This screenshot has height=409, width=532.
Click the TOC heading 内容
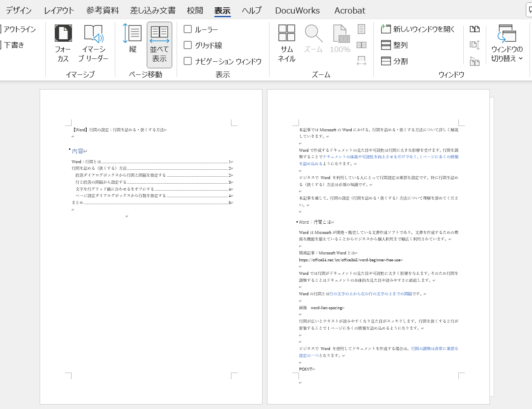pyautogui.click(x=77, y=151)
